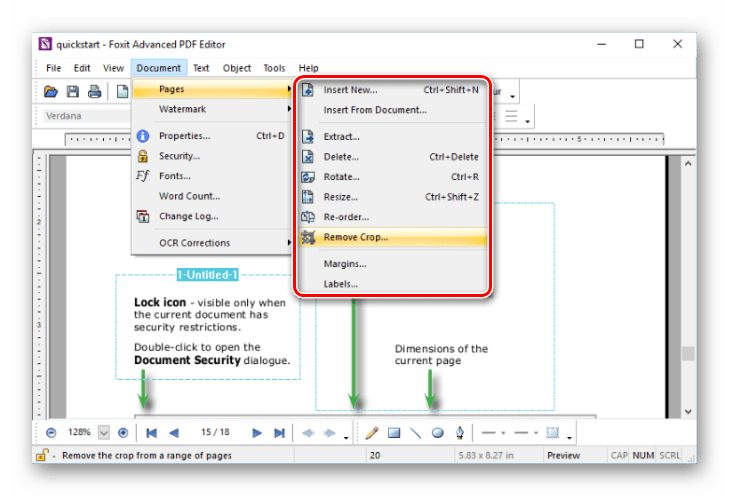Screen dimensions: 729x496
Task: Open the zoom percentage dropdown
Action: tap(104, 433)
